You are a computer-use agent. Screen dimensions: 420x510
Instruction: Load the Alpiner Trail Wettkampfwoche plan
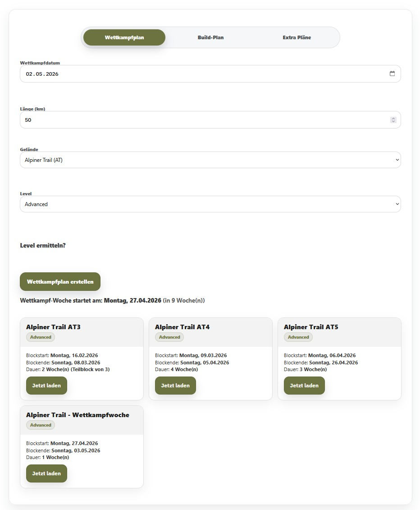[46, 473]
